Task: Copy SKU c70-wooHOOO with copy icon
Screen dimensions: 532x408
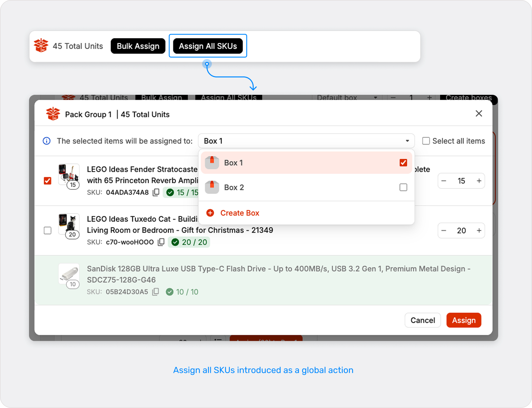Action: click(161, 242)
